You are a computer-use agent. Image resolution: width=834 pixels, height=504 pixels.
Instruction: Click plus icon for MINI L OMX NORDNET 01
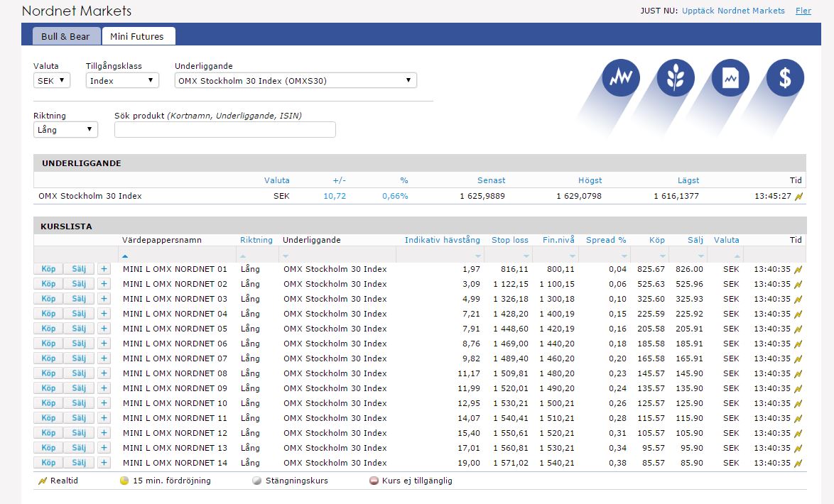(104, 269)
